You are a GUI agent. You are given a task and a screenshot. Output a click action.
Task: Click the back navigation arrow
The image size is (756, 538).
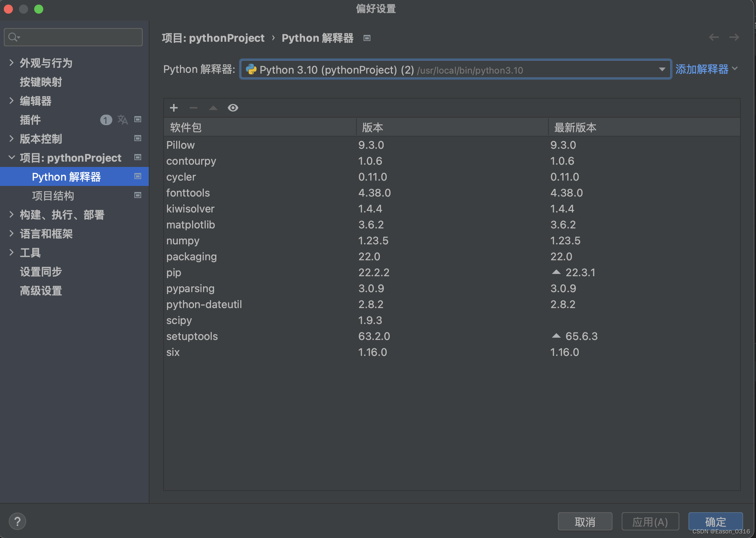pyautogui.click(x=714, y=37)
